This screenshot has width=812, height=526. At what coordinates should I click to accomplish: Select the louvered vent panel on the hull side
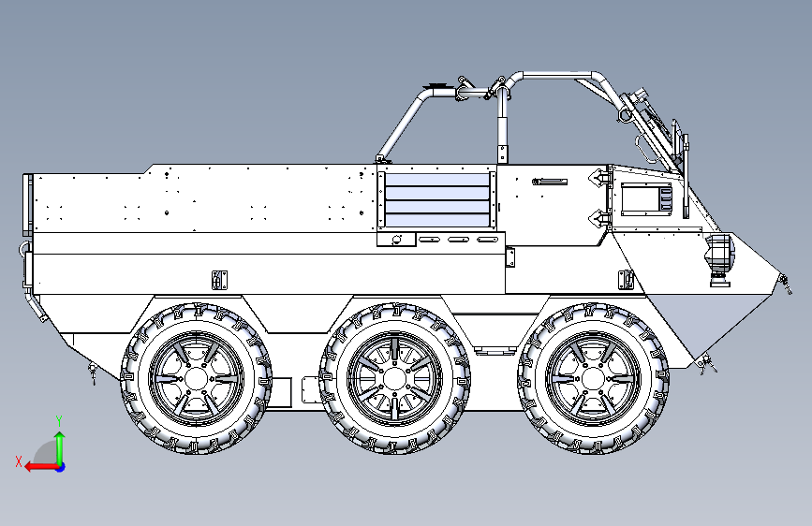[437, 200]
